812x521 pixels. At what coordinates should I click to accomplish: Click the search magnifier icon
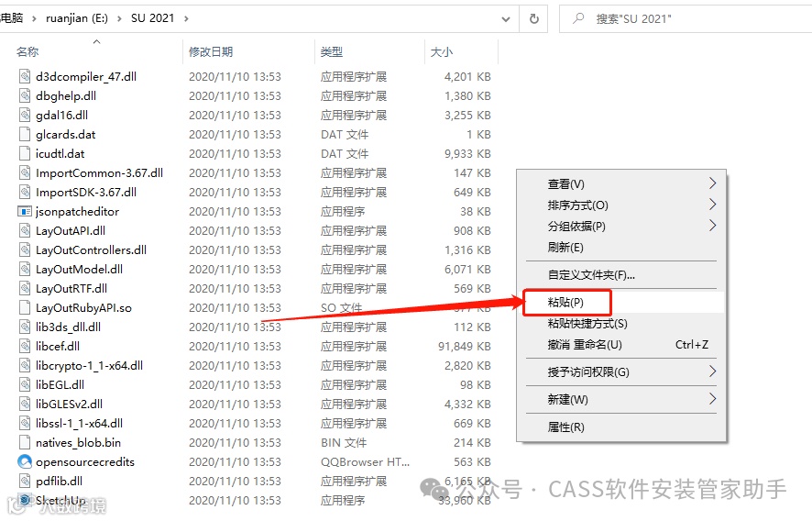(578, 18)
